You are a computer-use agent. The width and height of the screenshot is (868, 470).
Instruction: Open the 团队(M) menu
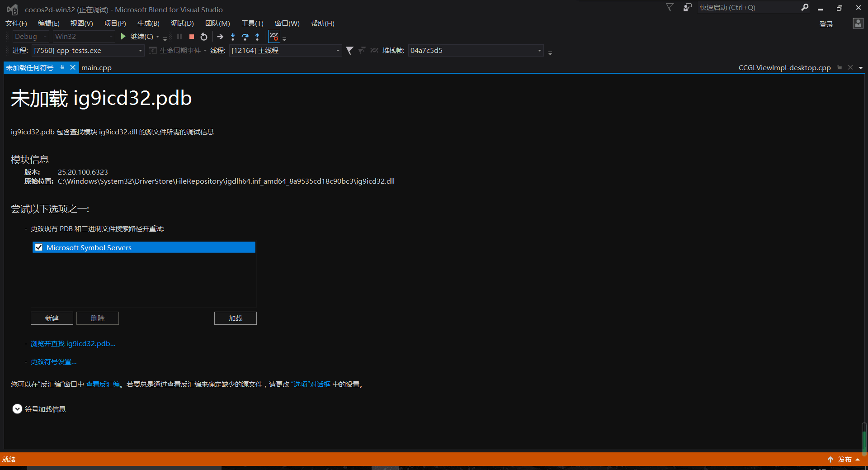pos(217,24)
